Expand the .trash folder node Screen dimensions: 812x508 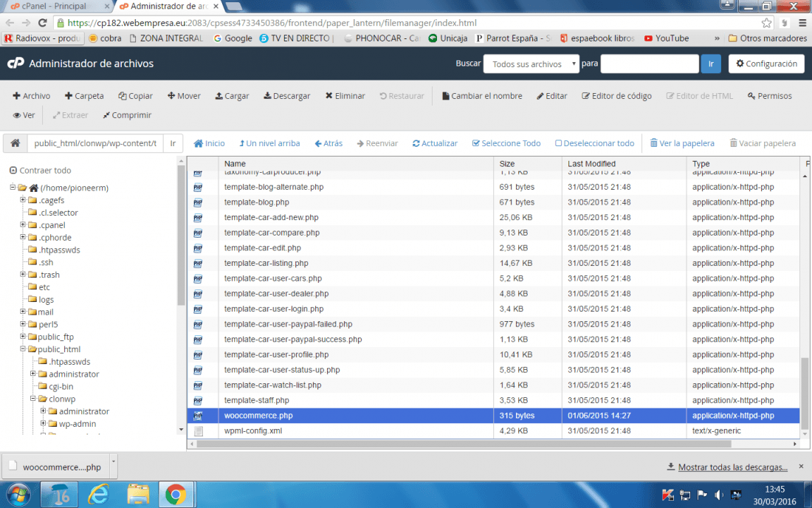pos(23,275)
